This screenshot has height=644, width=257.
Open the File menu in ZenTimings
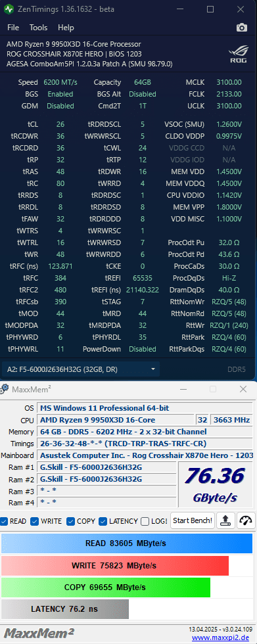13,28
